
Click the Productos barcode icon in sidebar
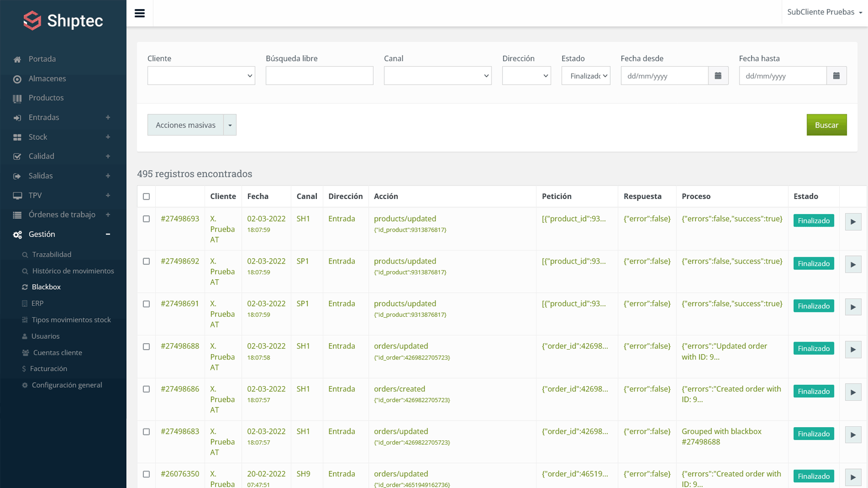coord(17,98)
